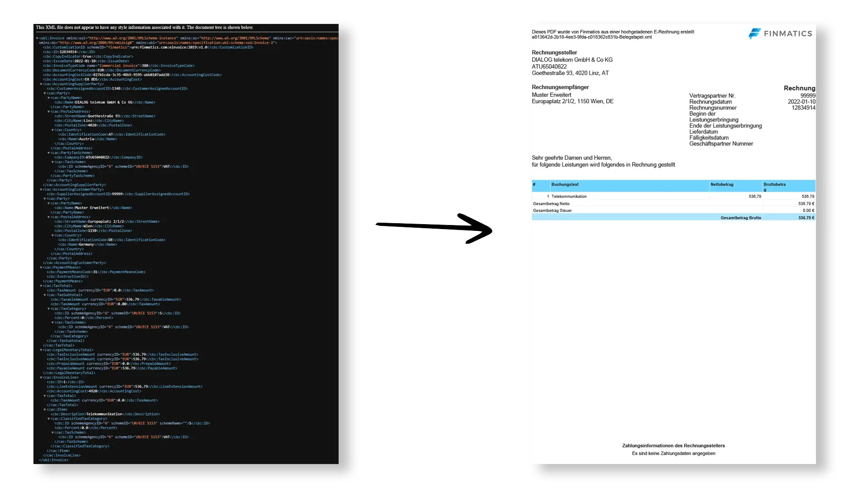Click the Telekommunikation table row in PDF
Screen dimensions: 868x488
point(674,197)
